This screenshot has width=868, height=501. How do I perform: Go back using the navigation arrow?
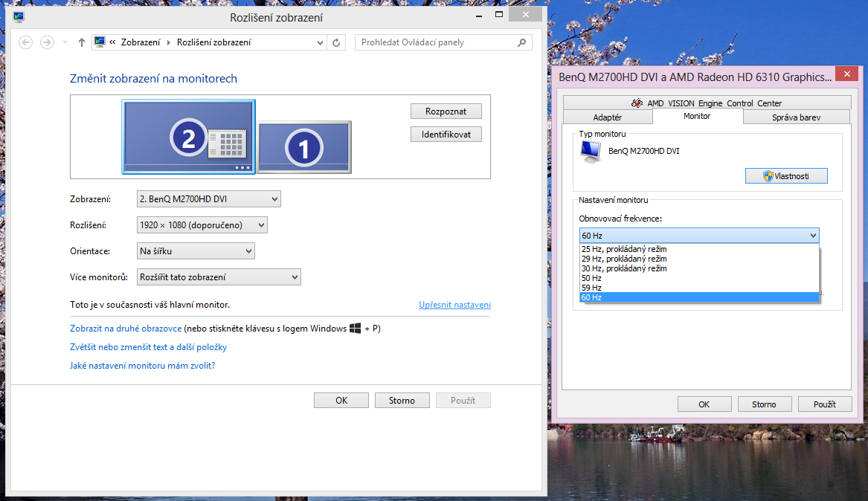pyautogui.click(x=25, y=42)
